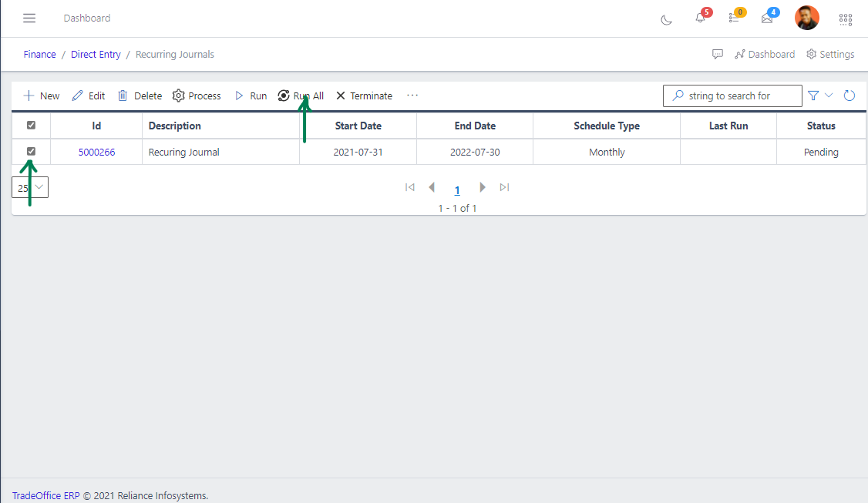This screenshot has height=503, width=868.
Task: Open journal 5000266 details
Action: 96,151
